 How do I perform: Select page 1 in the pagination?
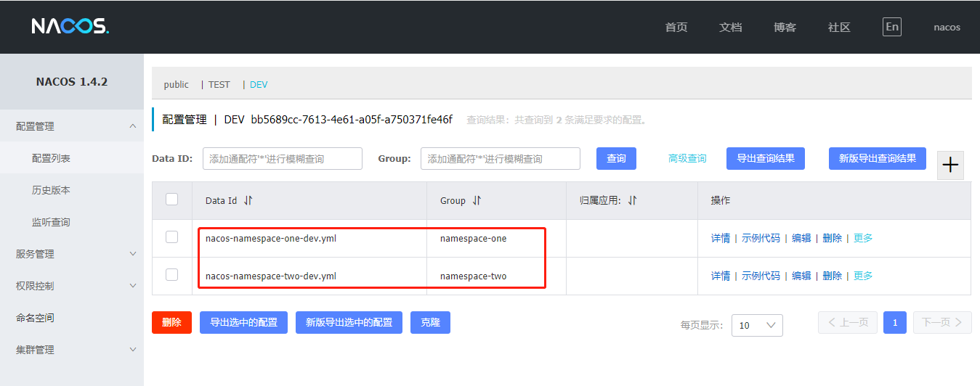pyautogui.click(x=895, y=322)
